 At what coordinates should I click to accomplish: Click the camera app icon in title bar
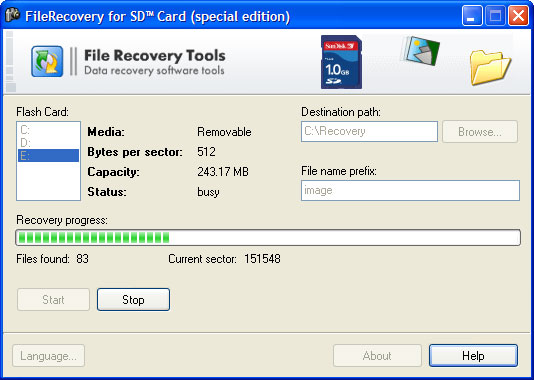pyautogui.click(x=13, y=15)
